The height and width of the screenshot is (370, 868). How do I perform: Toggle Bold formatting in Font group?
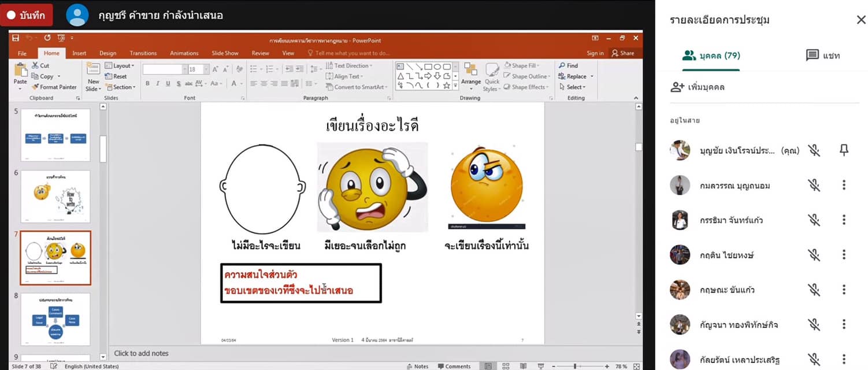(x=147, y=84)
